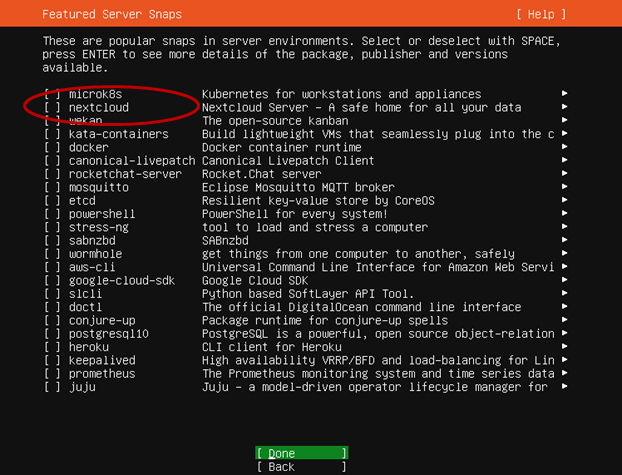Click the Done button
This screenshot has width=622, height=475.
click(301, 453)
